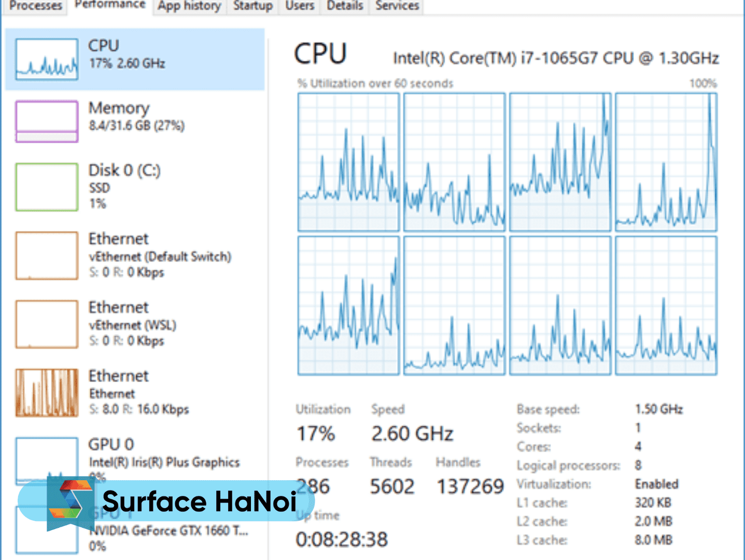
Task: Select the GPU 0 Intel Iris graph icon
Action: tap(47, 456)
